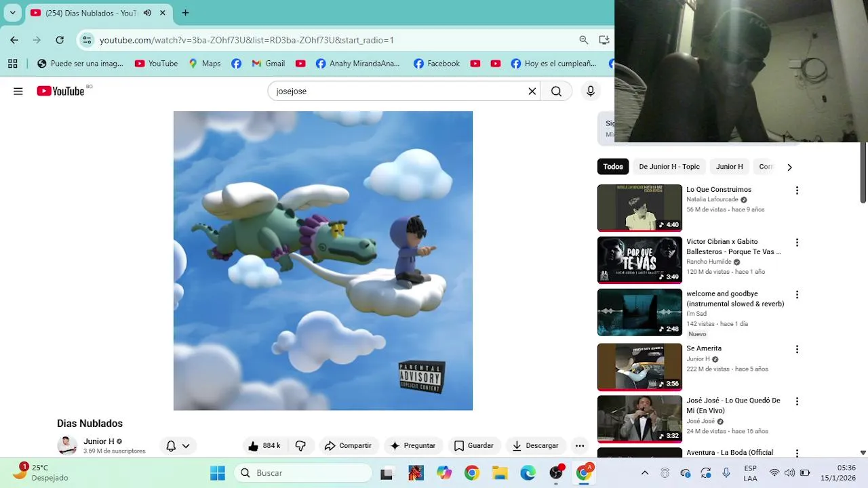Open Windows Start menu
The image size is (868, 488).
tap(218, 473)
